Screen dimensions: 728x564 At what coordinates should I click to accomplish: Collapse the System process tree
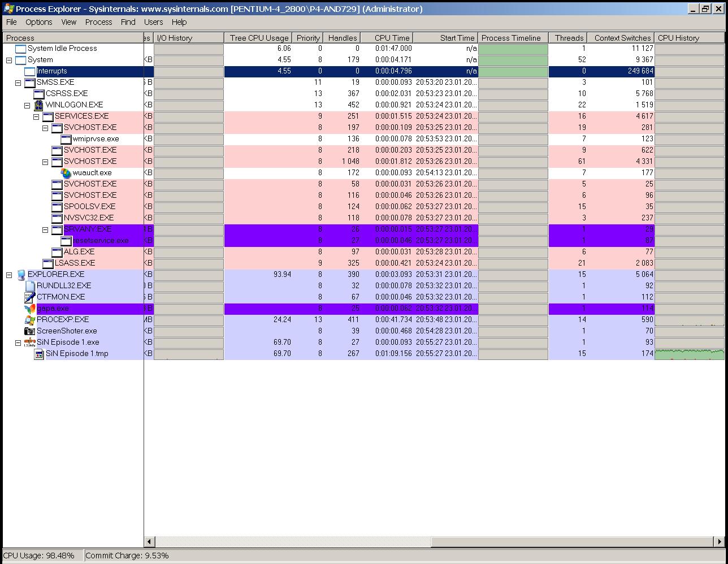(9, 60)
